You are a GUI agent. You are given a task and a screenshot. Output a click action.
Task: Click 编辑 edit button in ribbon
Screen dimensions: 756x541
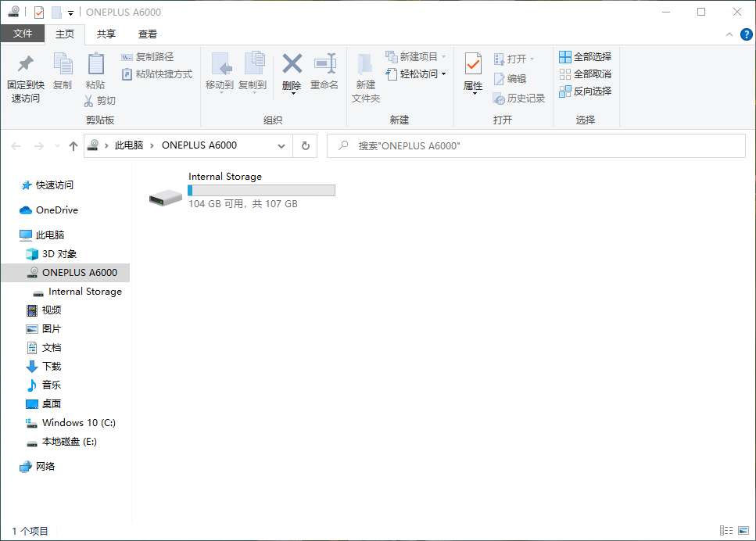pyautogui.click(x=510, y=79)
